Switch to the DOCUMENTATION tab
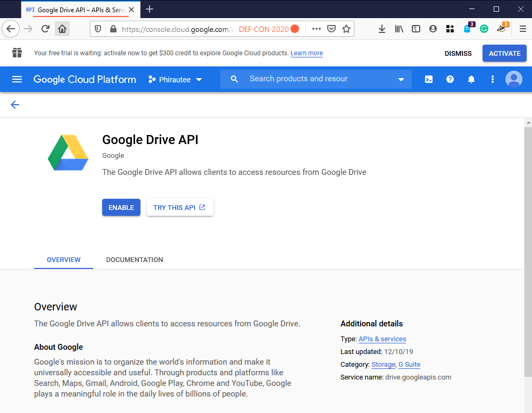The height and width of the screenshot is (413, 532). pyautogui.click(x=135, y=260)
